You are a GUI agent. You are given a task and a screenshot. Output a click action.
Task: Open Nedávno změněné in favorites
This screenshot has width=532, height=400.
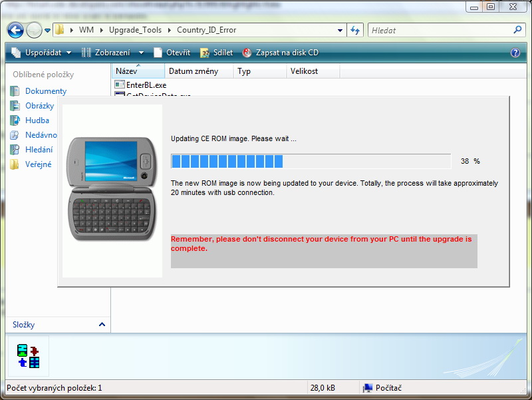click(x=41, y=135)
